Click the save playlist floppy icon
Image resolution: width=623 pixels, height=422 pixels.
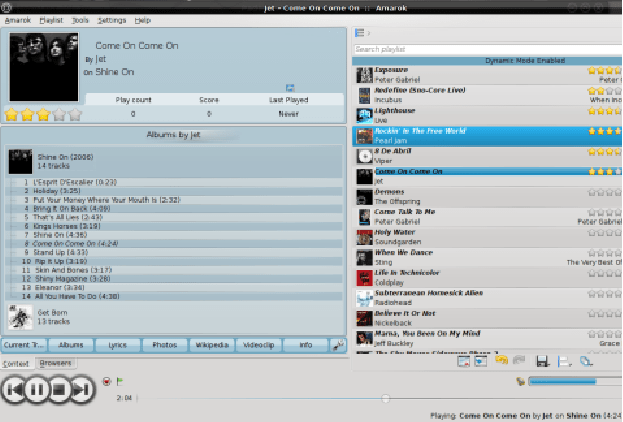click(x=542, y=361)
